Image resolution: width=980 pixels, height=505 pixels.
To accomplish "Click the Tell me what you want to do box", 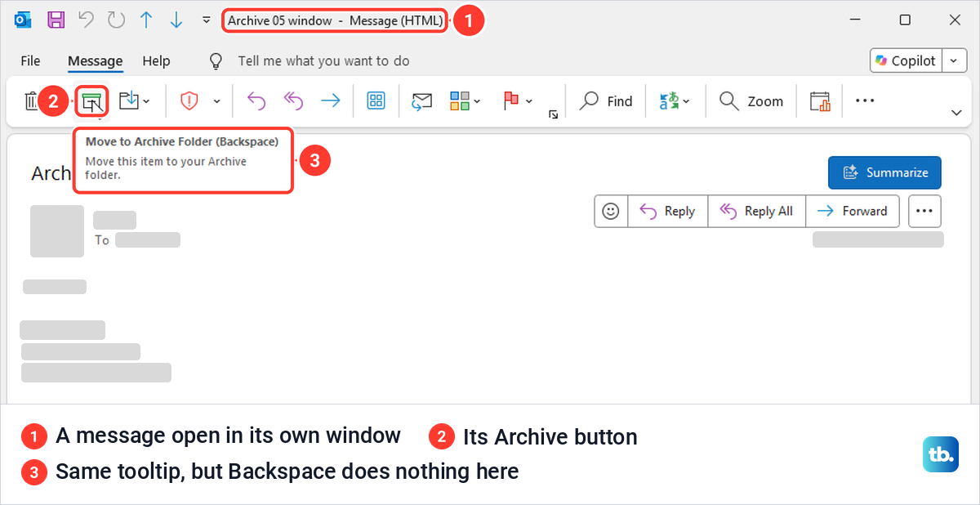I will 323,60.
